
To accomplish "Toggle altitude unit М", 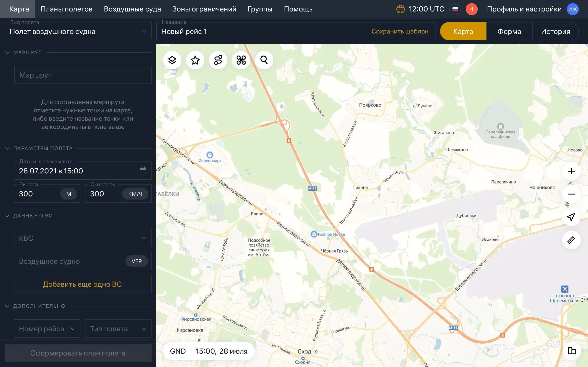I will [68, 194].
